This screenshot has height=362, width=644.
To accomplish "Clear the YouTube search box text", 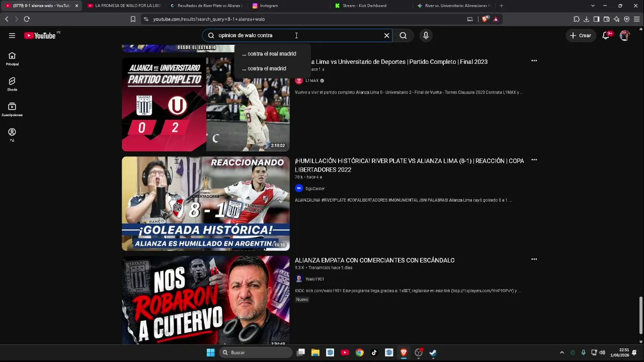I will [x=386, y=36].
